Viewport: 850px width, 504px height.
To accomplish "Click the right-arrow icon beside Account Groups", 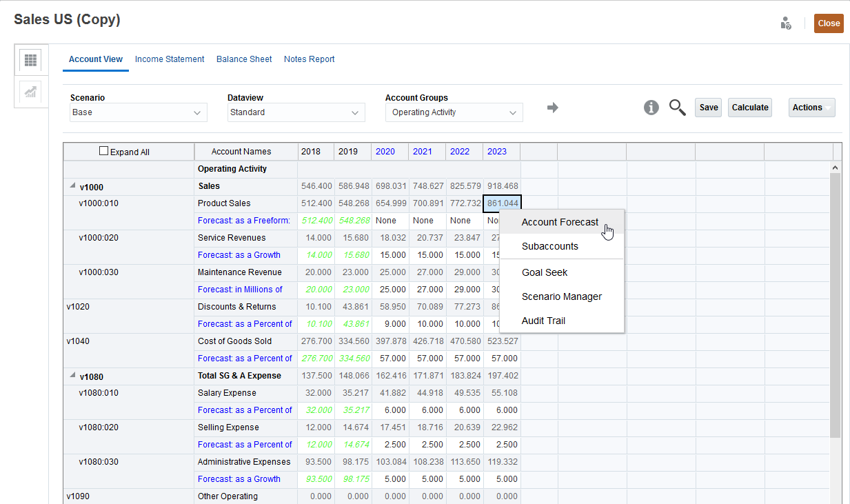I will point(552,108).
